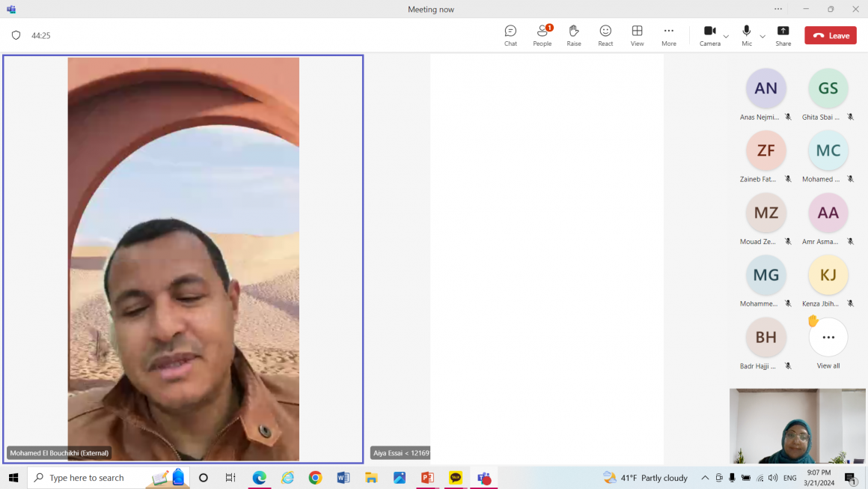Open Google Chrome from the taskbar

point(315,477)
